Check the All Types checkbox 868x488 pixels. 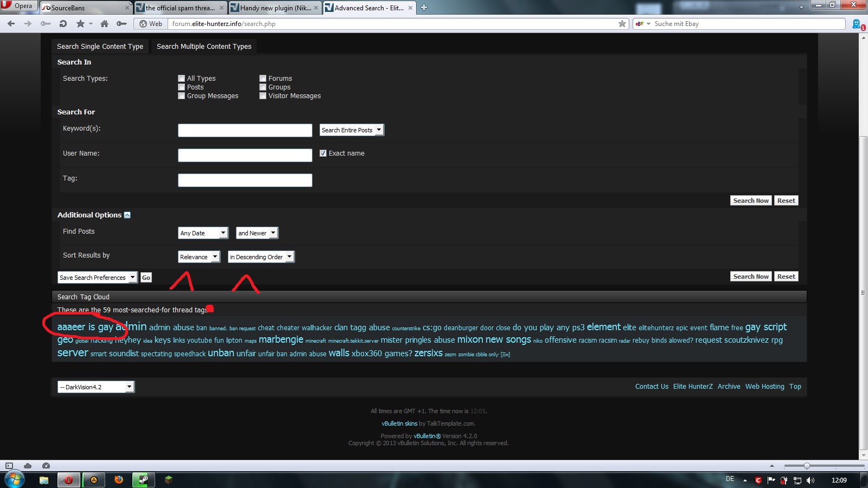(x=182, y=79)
